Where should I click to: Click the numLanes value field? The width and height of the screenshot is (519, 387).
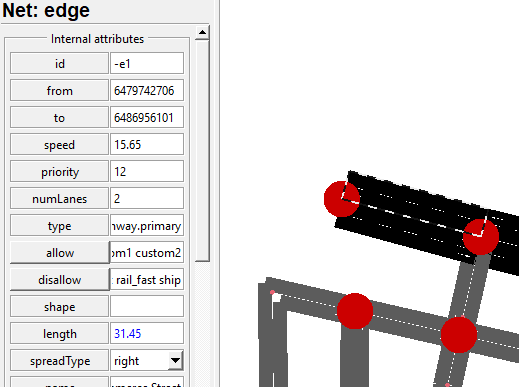(147, 198)
